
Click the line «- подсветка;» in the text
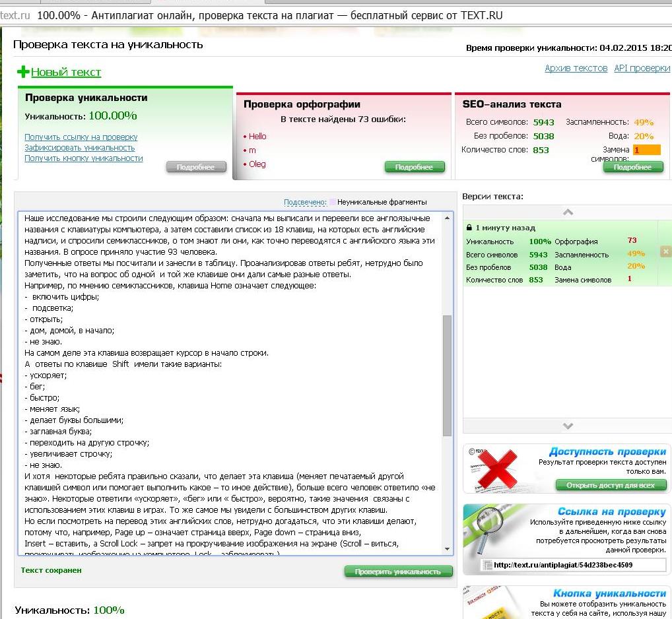coord(49,308)
